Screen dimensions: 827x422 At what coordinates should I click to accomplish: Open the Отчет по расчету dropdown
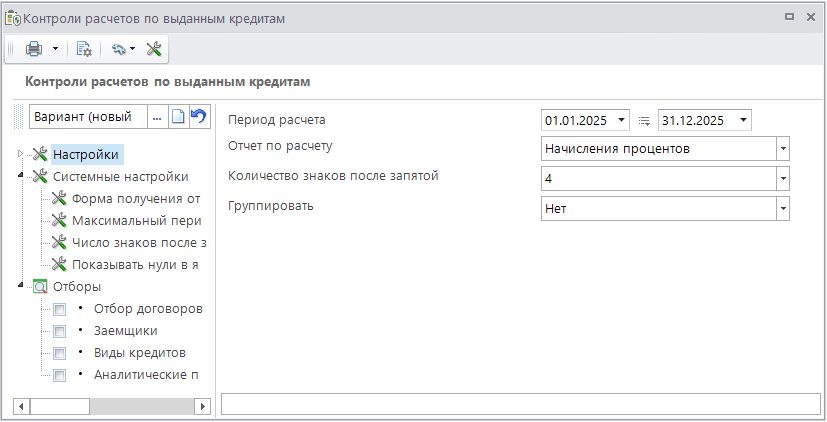[x=783, y=149]
